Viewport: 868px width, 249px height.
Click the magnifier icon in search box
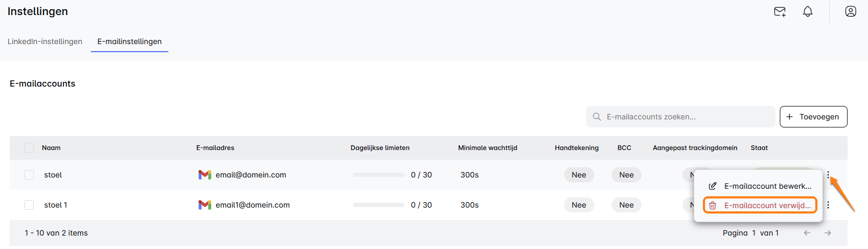click(x=597, y=117)
